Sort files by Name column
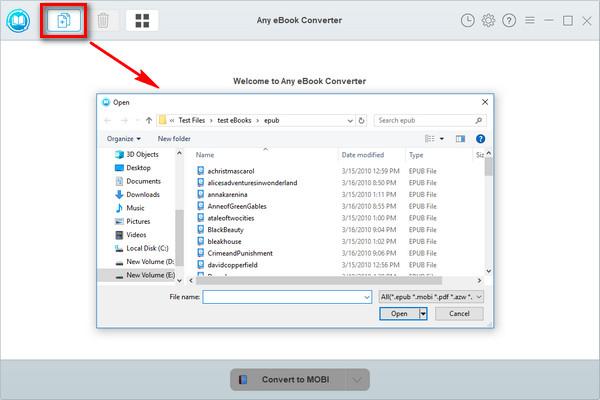Image resolution: width=600 pixels, height=400 pixels. click(205, 155)
